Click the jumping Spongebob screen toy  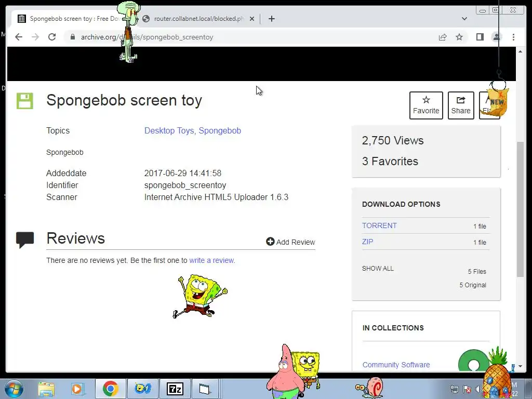[x=199, y=296]
